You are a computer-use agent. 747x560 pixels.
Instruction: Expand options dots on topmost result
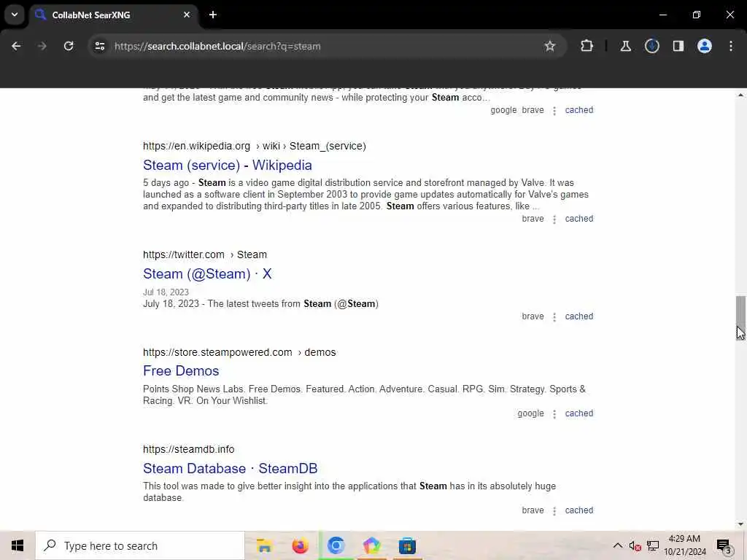[554, 111]
